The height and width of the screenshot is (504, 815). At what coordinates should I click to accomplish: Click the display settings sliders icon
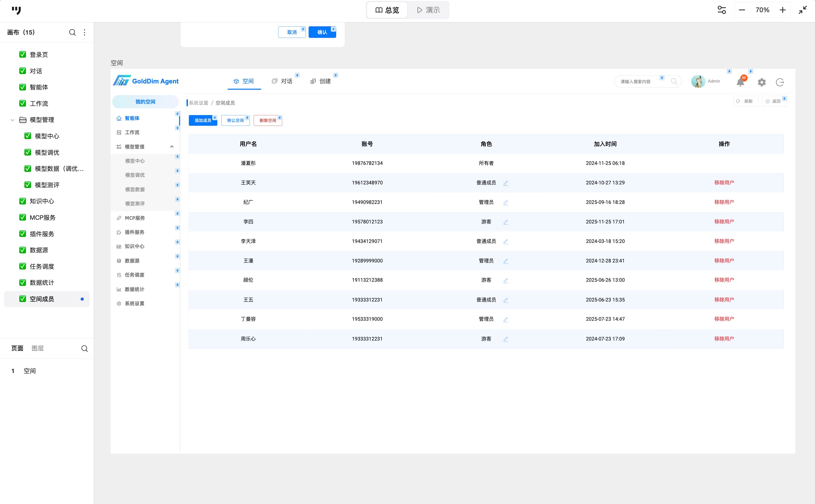[x=722, y=10]
